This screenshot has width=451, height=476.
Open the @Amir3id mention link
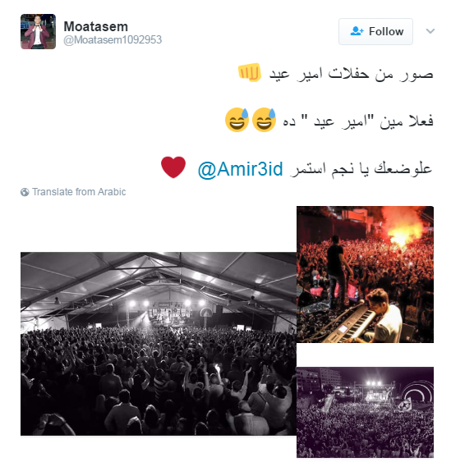pos(240,169)
